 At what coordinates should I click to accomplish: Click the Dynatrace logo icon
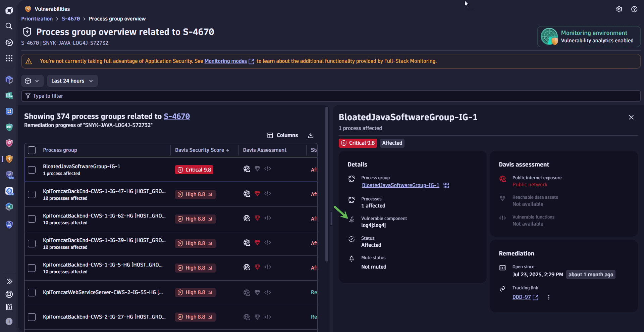9,10
